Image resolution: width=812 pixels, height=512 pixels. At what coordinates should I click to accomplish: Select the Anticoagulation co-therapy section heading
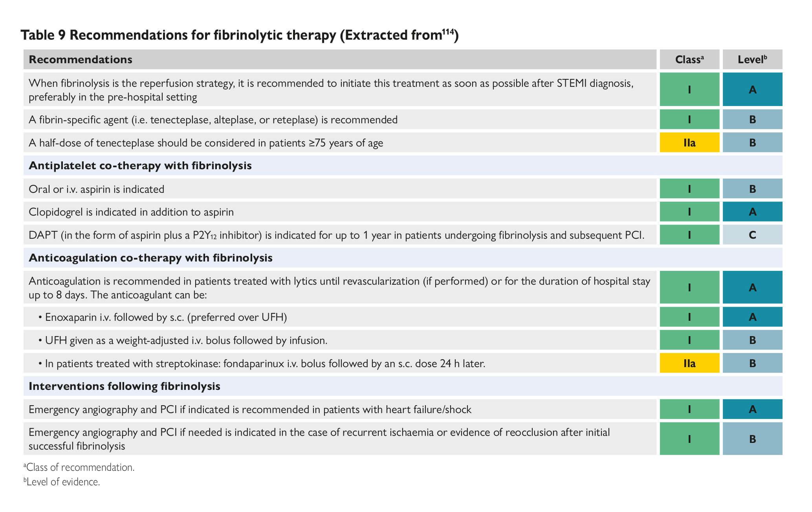click(150, 258)
